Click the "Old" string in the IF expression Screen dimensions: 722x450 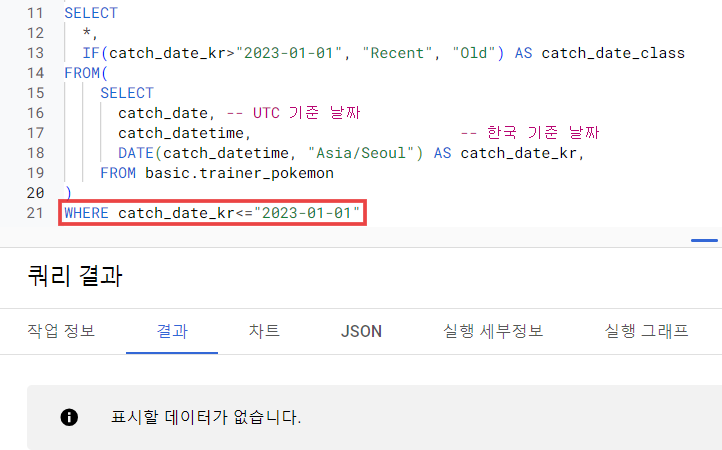pos(474,53)
